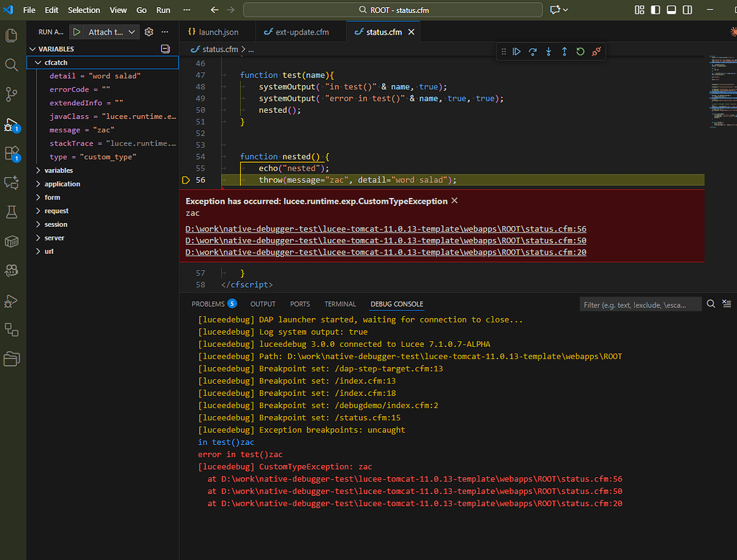The height and width of the screenshot is (560, 737).
Task: Open the Go menu
Action: tap(142, 10)
